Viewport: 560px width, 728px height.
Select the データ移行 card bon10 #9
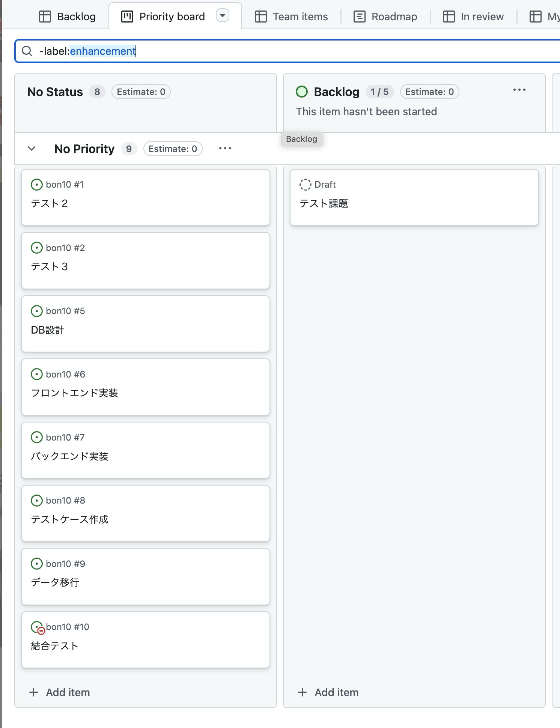coord(146,577)
